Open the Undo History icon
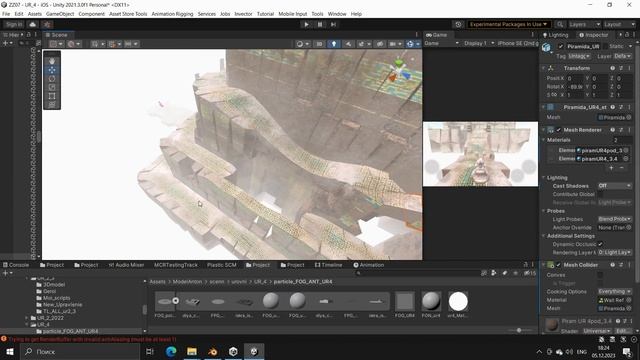640x360 pixels. click(x=458, y=24)
